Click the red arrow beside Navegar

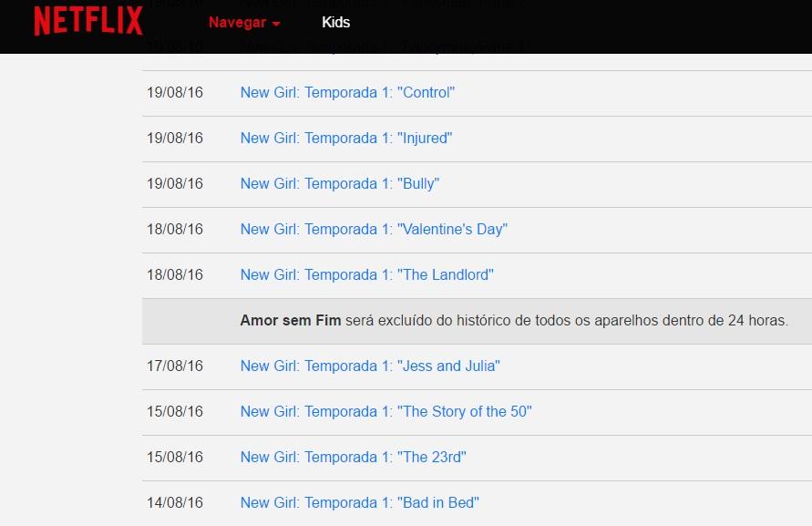(x=276, y=23)
